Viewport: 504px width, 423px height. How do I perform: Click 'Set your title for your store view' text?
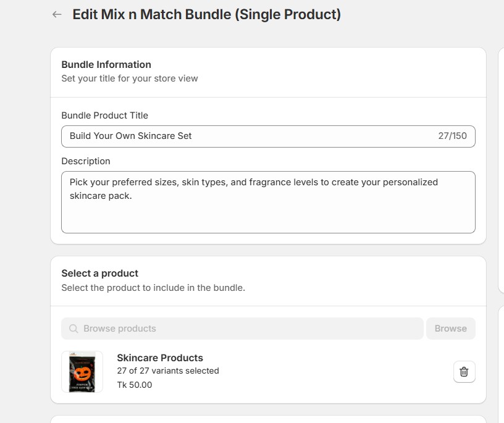129,78
